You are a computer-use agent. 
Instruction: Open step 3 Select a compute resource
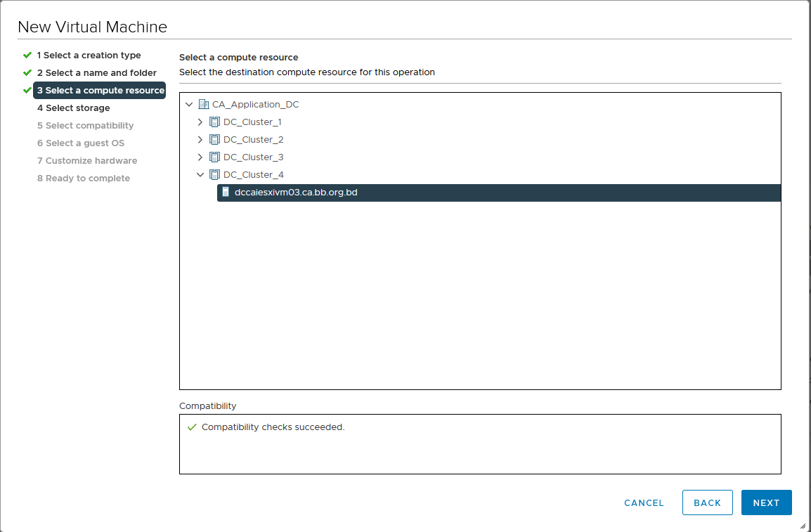pyautogui.click(x=99, y=91)
